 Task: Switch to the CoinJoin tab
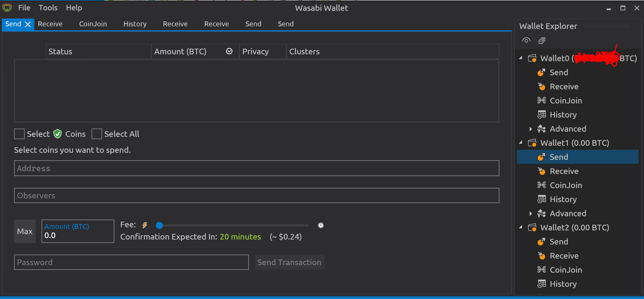click(93, 24)
